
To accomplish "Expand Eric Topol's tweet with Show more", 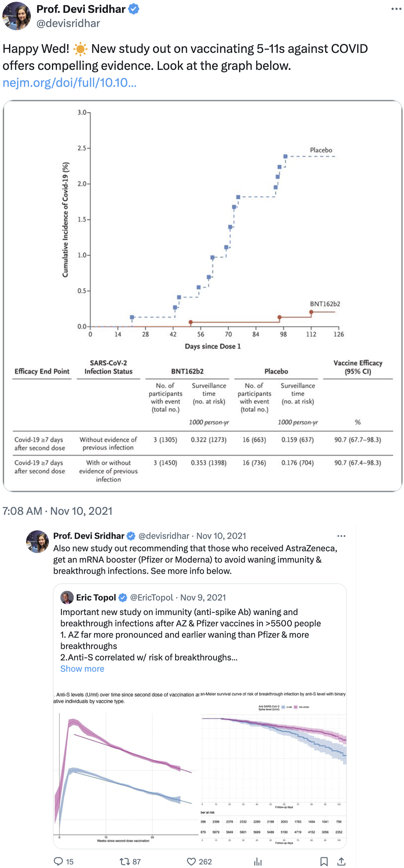I will [82, 669].
